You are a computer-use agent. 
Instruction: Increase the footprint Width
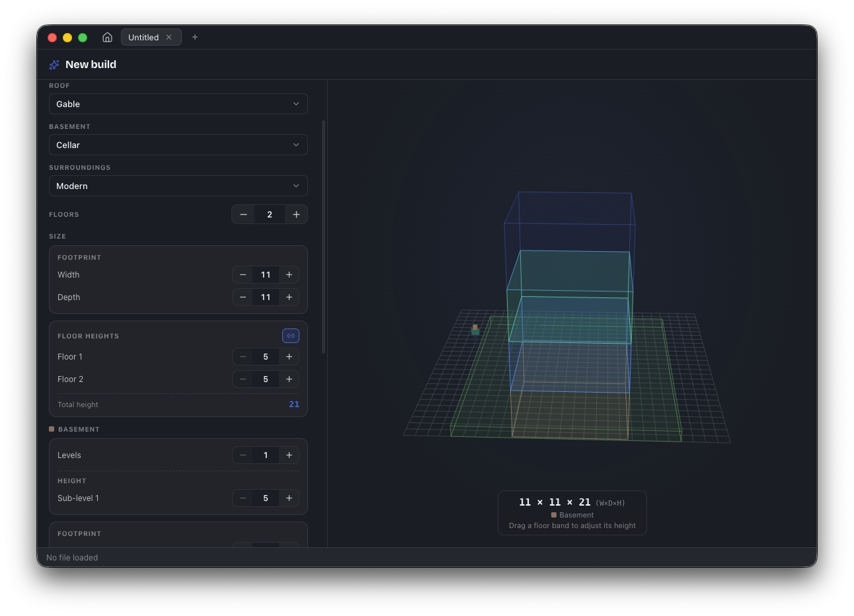tap(289, 275)
